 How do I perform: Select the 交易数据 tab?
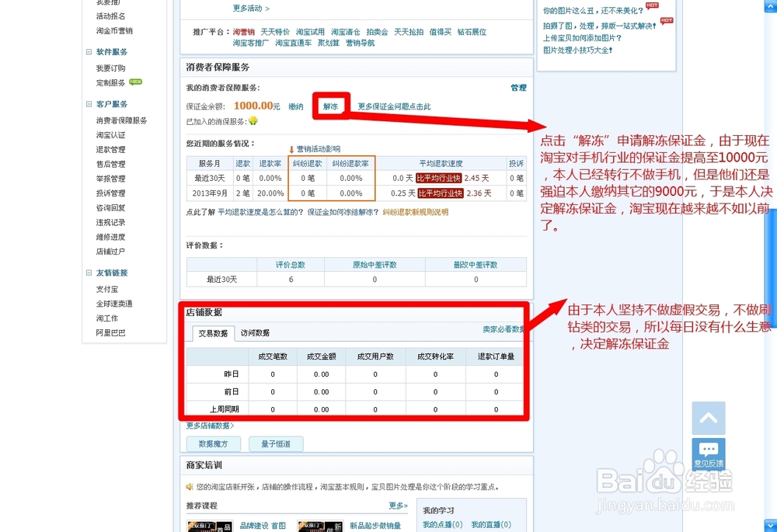tap(213, 333)
